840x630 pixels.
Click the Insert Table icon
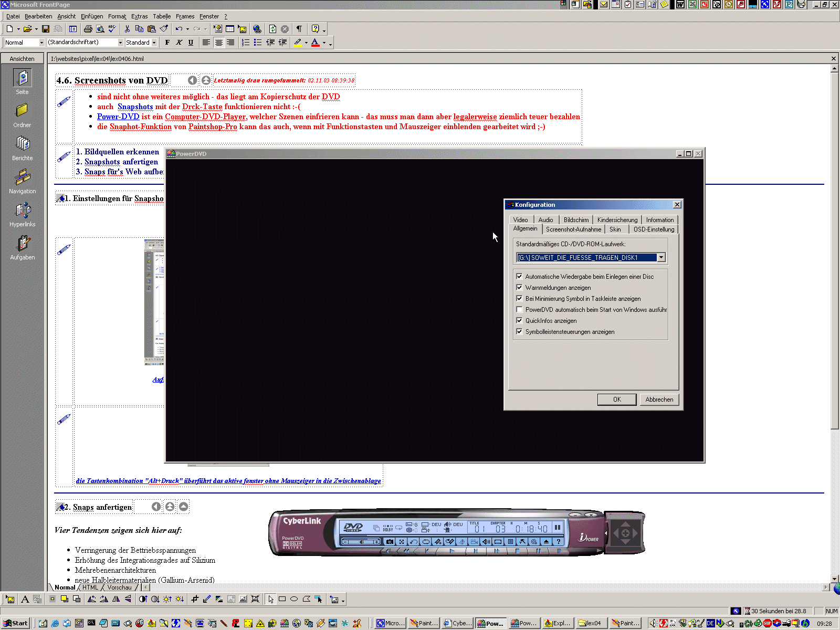(x=230, y=29)
